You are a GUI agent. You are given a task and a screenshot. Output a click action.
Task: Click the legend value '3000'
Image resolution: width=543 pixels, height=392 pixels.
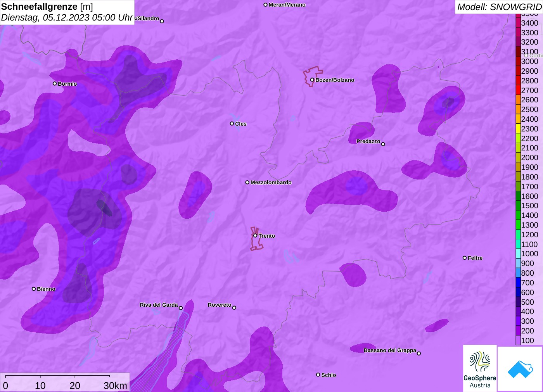pos(529,61)
